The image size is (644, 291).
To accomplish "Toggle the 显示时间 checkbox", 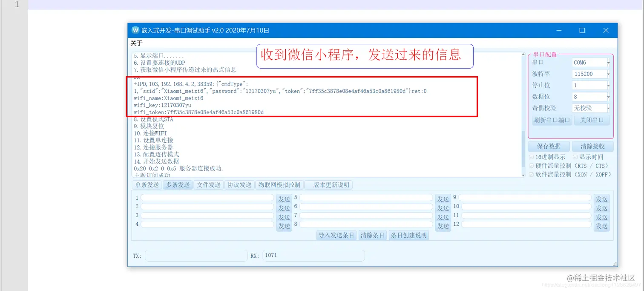I will coord(575,157).
